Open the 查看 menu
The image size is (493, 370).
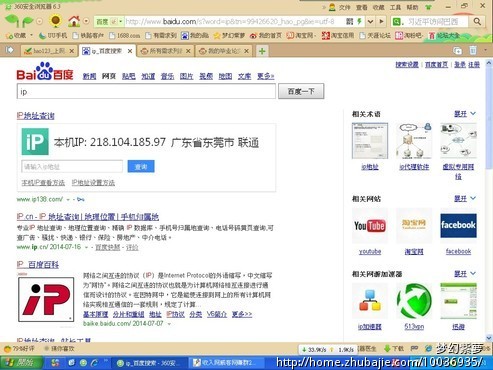click(x=362, y=7)
